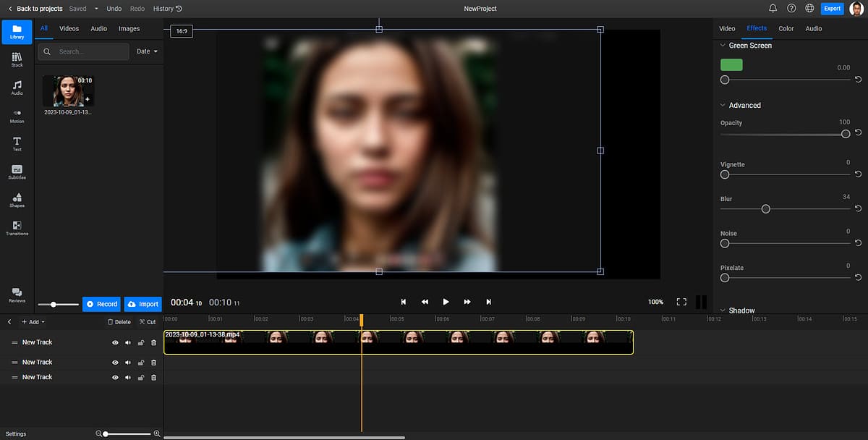Select the Videos library tab
The image size is (868, 440).
(x=69, y=29)
